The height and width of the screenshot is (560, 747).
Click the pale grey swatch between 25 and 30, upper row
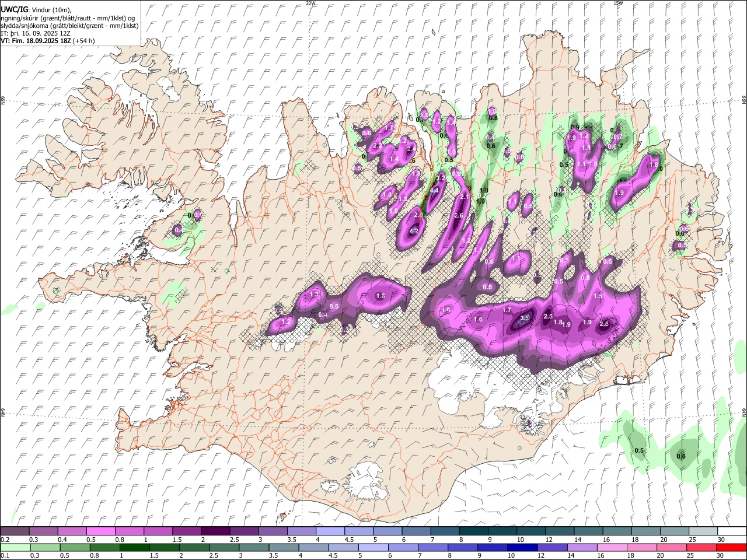click(x=703, y=531)
